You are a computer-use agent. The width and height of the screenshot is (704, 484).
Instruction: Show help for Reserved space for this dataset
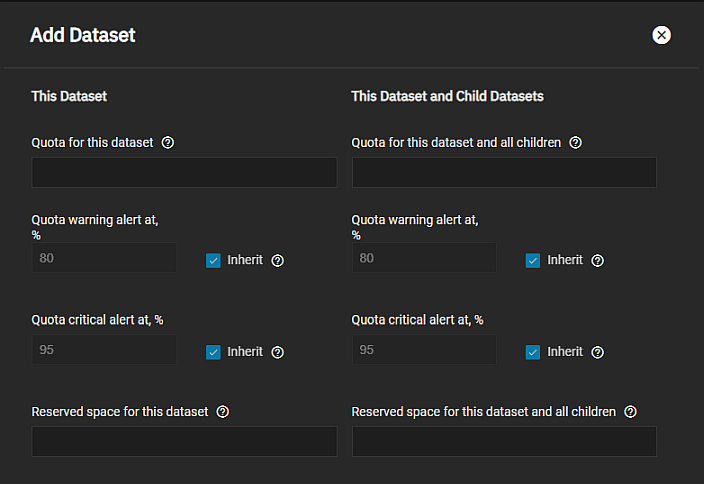pyautogui.click(x=223, y=412)
